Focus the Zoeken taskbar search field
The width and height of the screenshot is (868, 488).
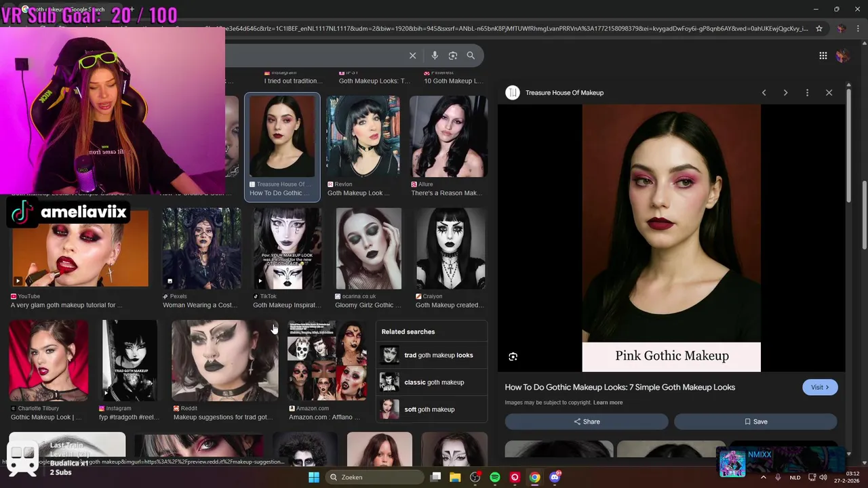373,477
